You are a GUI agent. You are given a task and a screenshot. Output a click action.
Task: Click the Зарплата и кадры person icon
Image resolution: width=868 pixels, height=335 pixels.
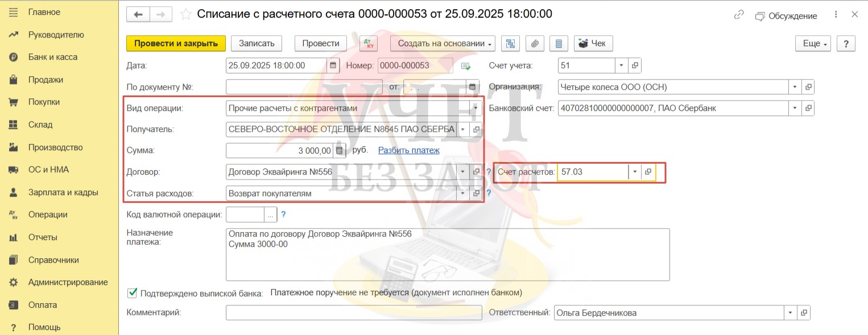point(14,192)
